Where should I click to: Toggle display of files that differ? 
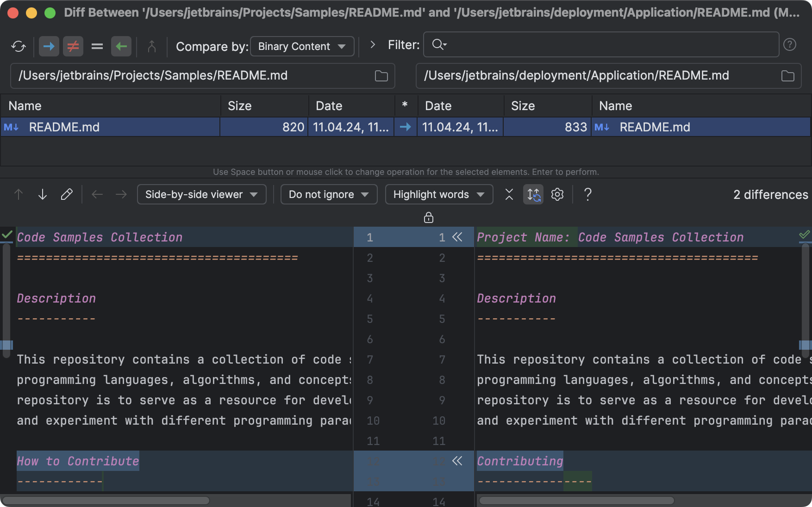click(73, 46)
